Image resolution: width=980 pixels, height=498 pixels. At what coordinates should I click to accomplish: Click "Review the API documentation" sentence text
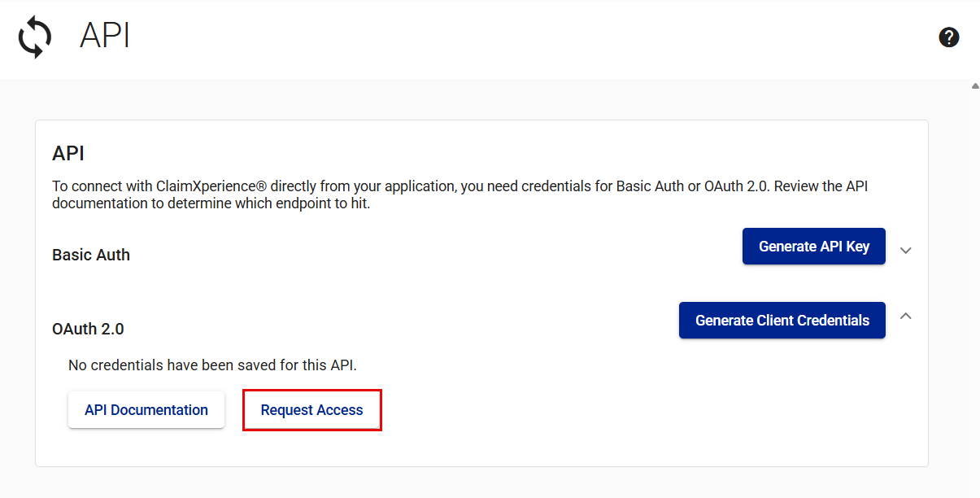tap(821, 186)
